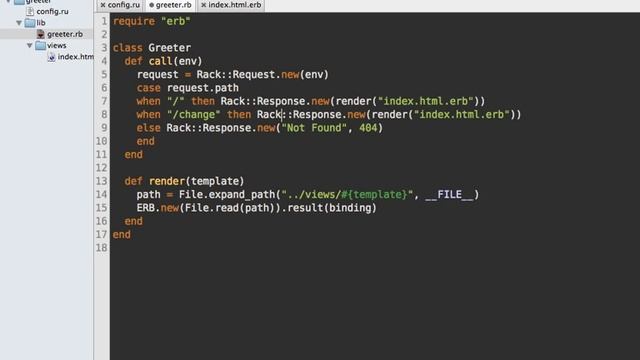Click the index.html file icon in sidebar
Screen dimensions: 640x360
[51, 57]
